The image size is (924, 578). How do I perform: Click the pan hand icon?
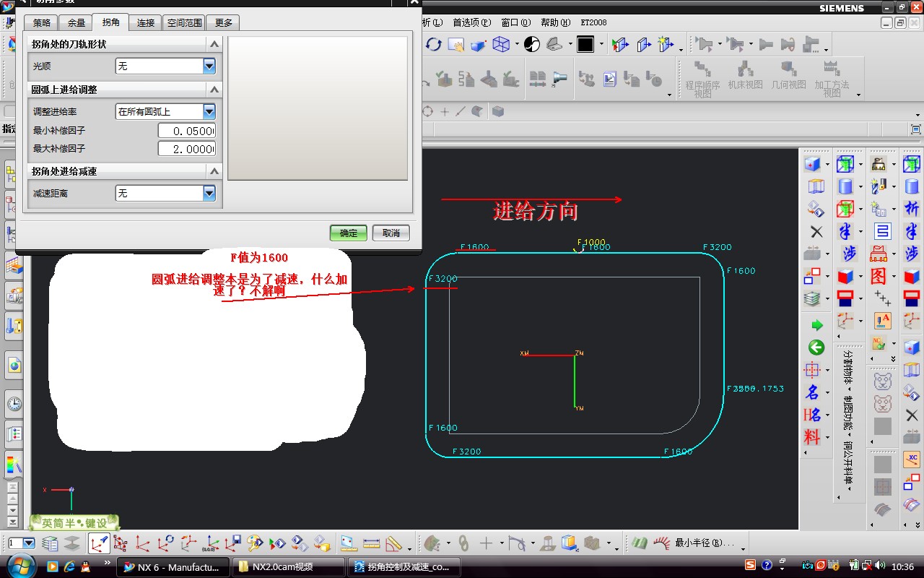(x=456, y=45)
